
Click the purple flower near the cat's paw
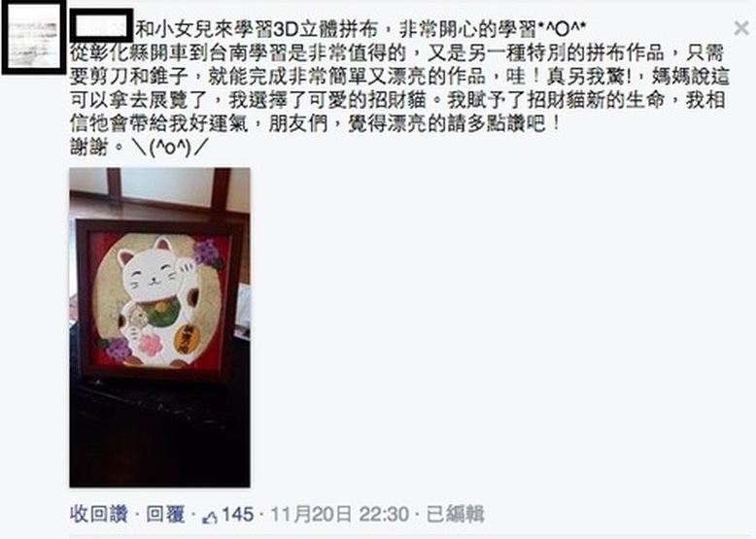click(206, 253)
